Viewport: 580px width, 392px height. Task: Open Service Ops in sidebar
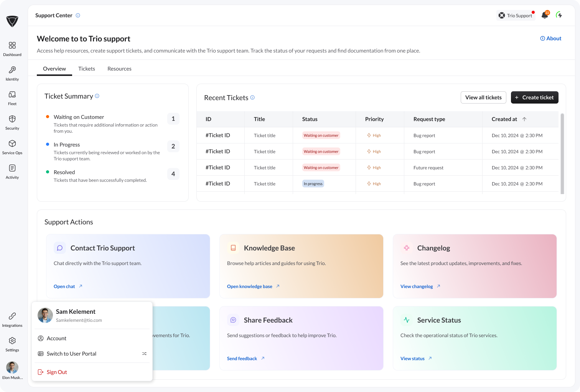[x=12, y=147]
